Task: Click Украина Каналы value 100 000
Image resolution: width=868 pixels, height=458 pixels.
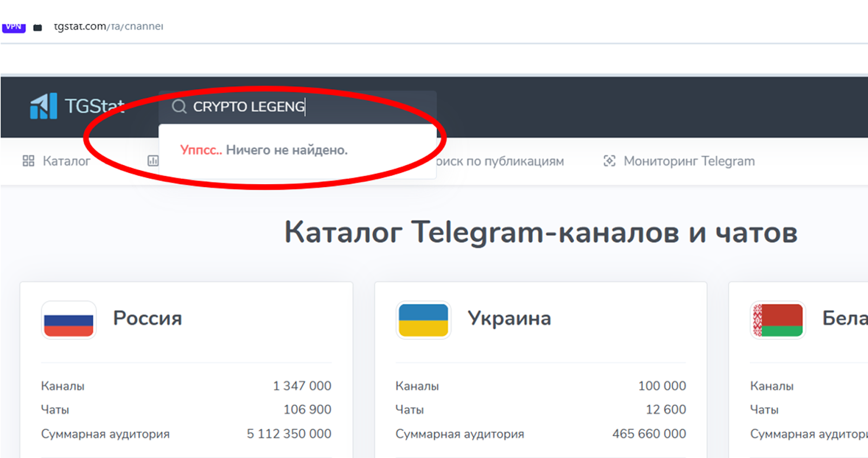Action: coord(662,386)
